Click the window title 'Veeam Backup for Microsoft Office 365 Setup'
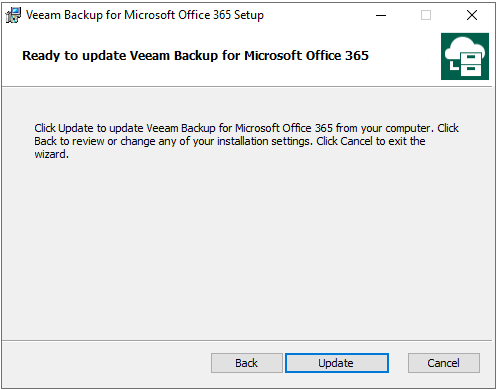 (x=145, y=15)
